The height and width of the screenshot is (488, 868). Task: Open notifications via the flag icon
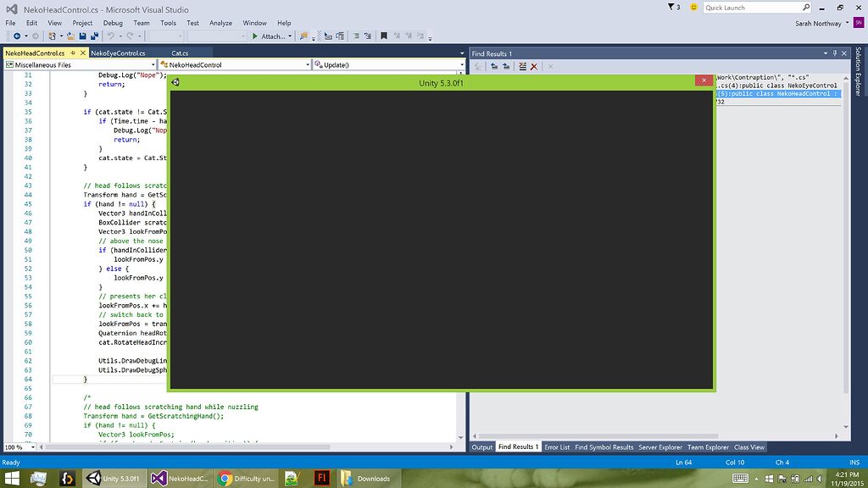click(x=670, y=7)
